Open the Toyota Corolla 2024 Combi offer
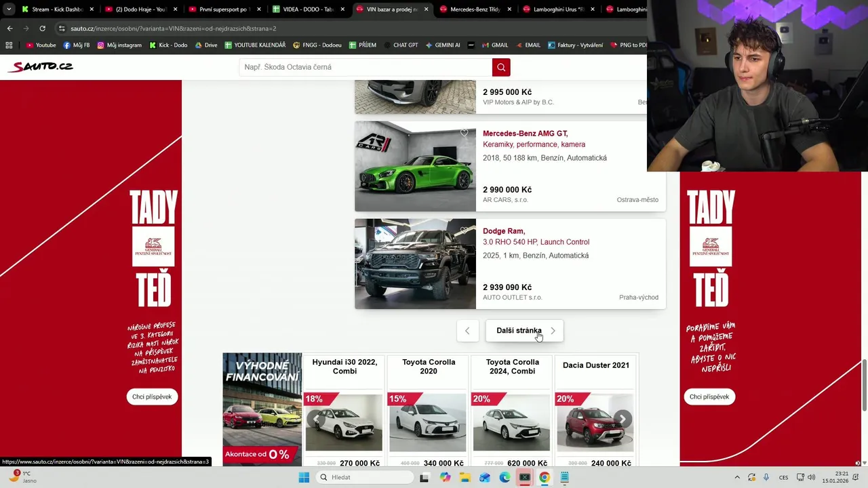Screen dimensions: 868x488 [x=513, y=411]
